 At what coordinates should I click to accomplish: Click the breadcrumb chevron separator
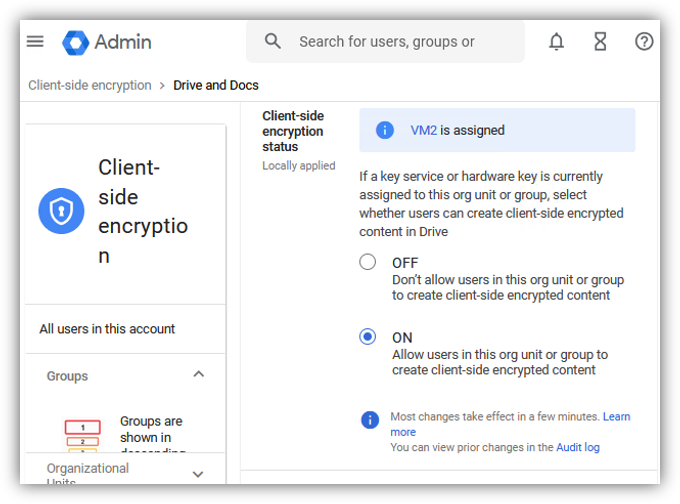pyautogui.click(x=162, y=86)
